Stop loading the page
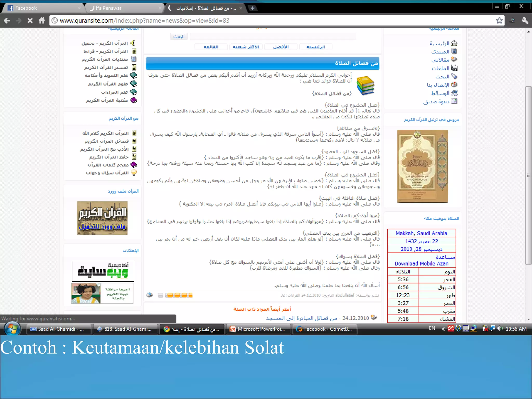Screen dimensions: 532x399 coord(30,21)
